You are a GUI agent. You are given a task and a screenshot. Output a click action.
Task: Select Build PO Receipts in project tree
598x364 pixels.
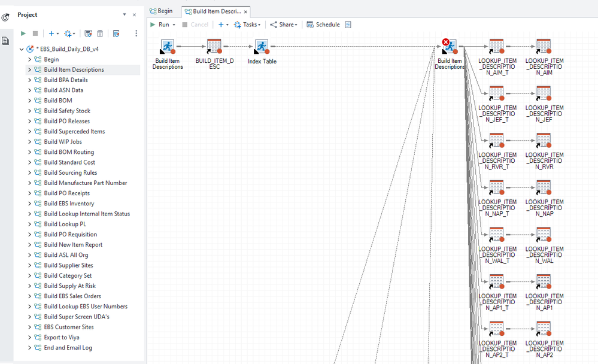[x=66, y=193]
